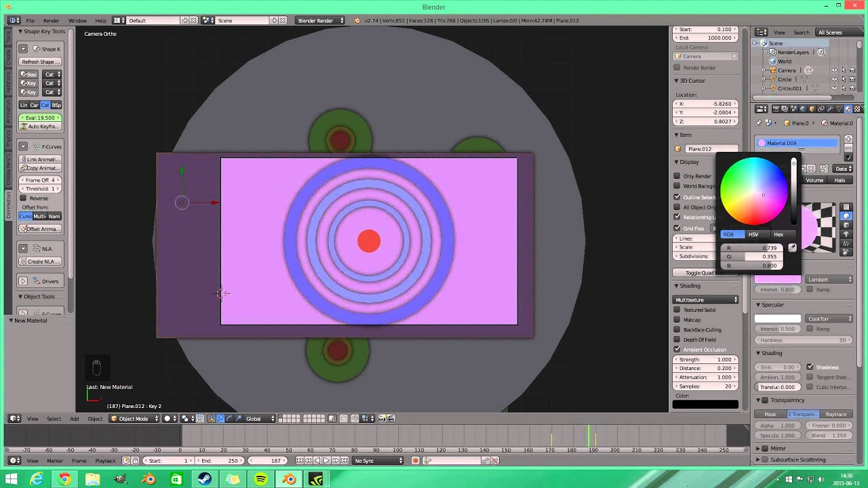Select the cube preview type icon
The height and width of the screenshot is (488, 868).
point(846,225)
